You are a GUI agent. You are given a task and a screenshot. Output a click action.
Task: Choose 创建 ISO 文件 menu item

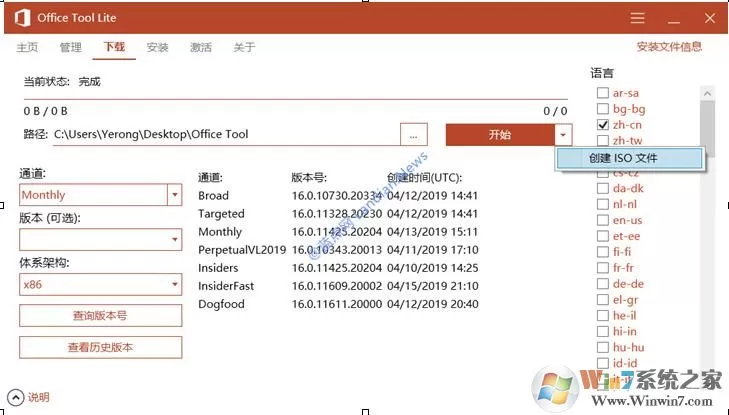(x=630, y=158)
